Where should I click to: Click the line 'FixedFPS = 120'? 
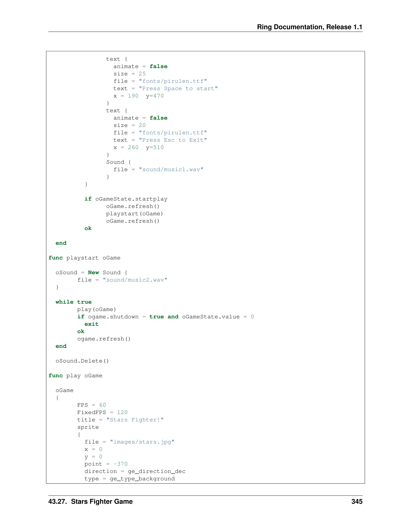102,412
